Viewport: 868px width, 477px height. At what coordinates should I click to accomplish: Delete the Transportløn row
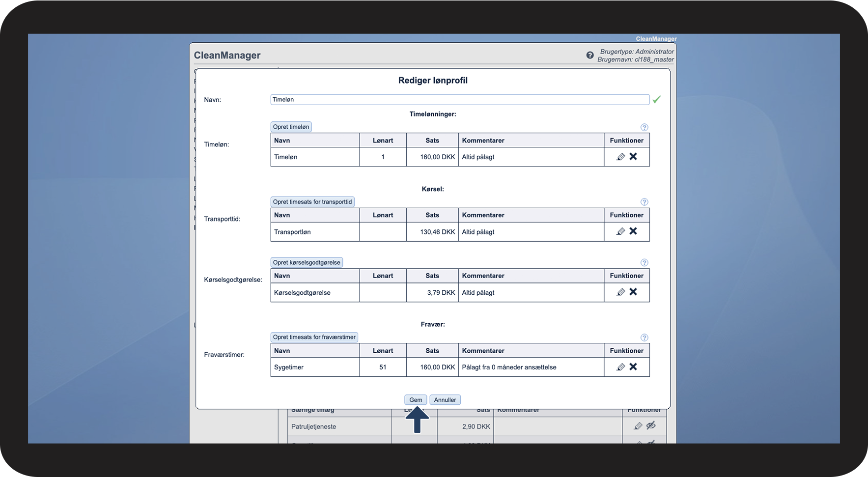pyautogui.click(x=633, y=231)
